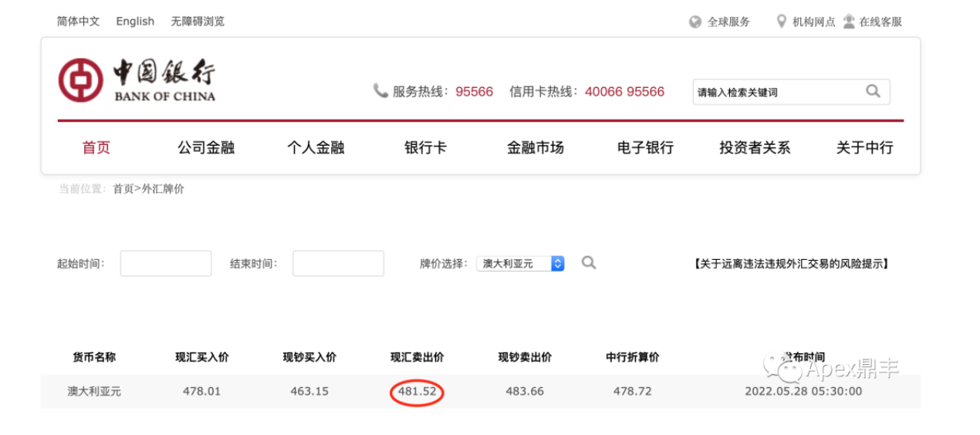
Task: Click the globe icon for 全球服务
Action: tap(695, 22)
